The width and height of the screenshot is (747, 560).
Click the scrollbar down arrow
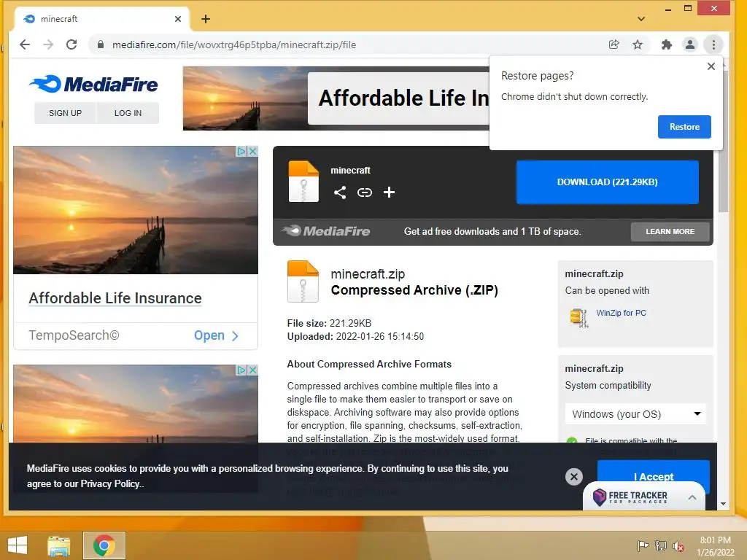pyautogui.click(x=723, y=504)
